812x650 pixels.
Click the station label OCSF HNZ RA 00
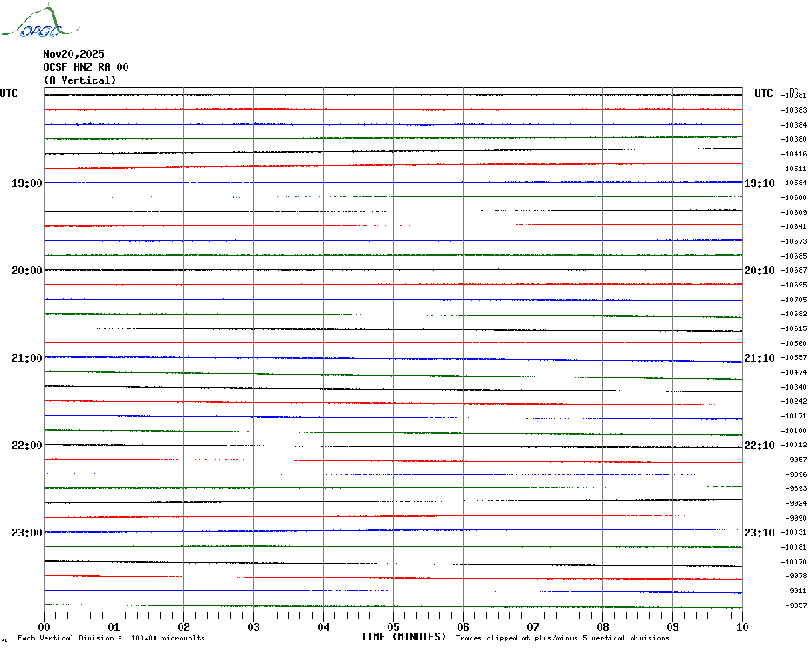(x=86, y=67)
